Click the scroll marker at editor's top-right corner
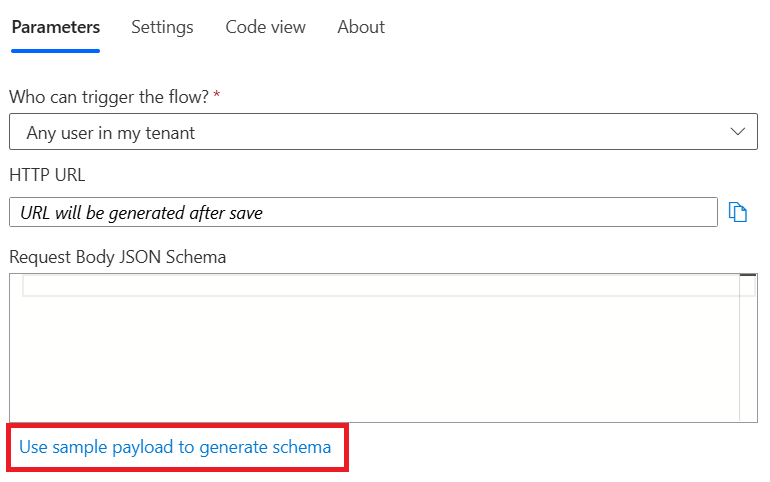Image resolution: width=770 pixels, height=482 pixels. (747, 276)
